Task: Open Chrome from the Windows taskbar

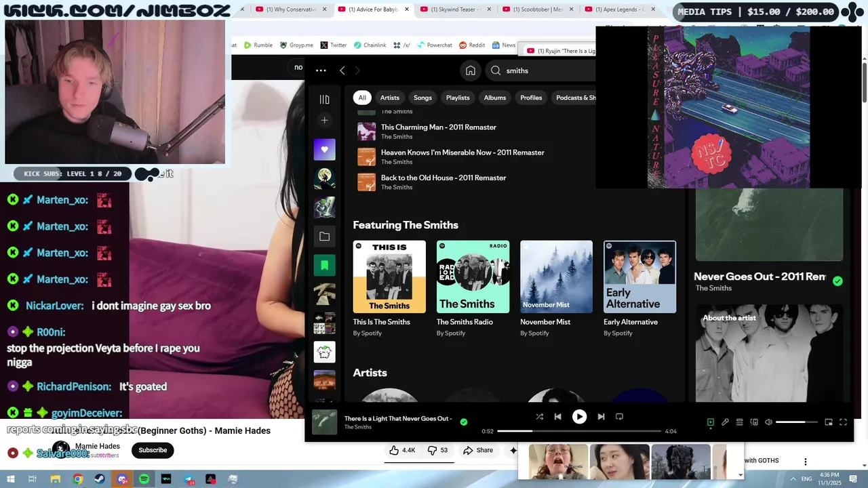Action: (78, 479)
